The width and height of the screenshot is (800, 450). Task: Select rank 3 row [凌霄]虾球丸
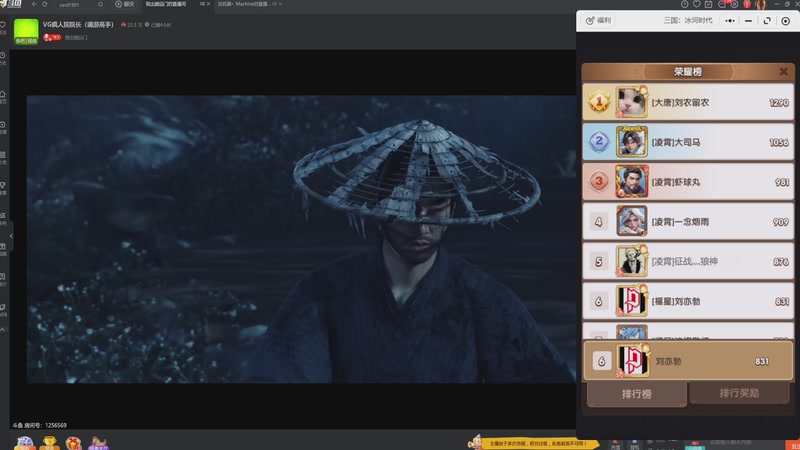(x=688, y=182)
